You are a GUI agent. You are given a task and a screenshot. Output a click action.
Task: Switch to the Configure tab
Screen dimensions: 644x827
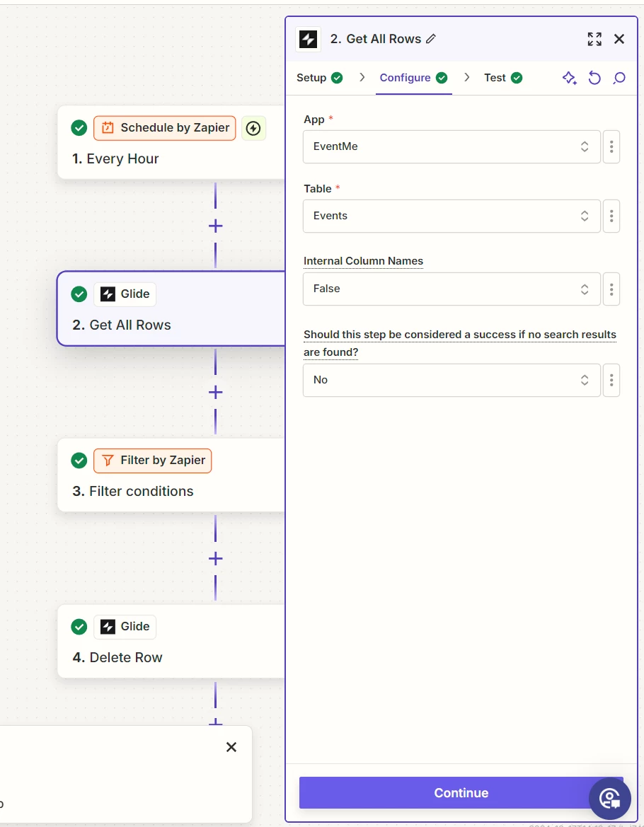point(413,78)
